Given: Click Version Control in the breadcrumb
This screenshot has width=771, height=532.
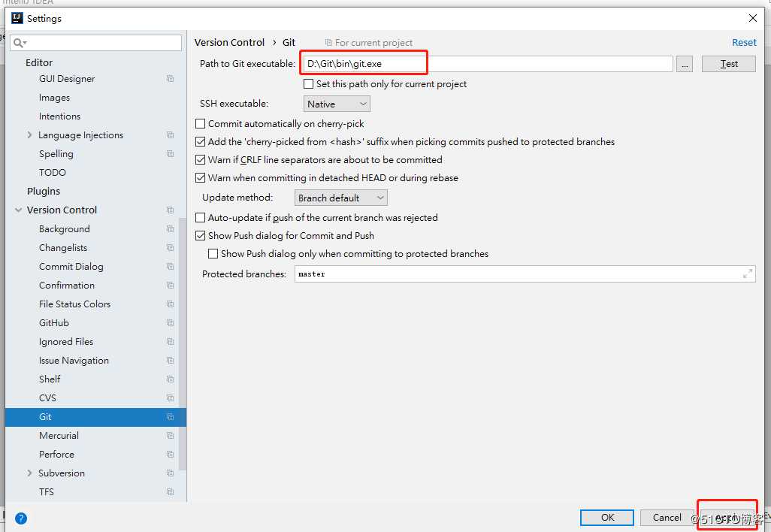Looking at the screenshot, I should point(229,43).
